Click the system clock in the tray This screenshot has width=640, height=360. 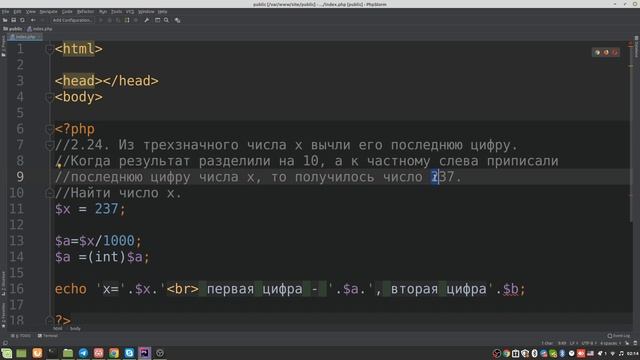tap(633, 353)
